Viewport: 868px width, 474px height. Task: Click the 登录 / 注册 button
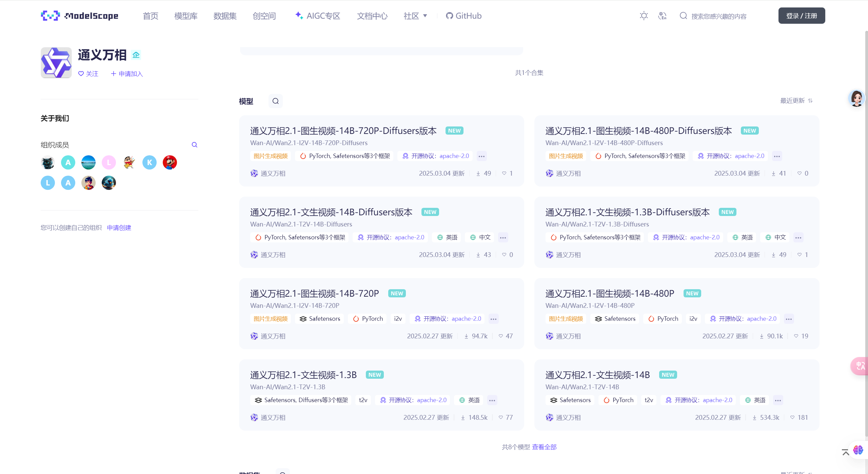(801, 16)
